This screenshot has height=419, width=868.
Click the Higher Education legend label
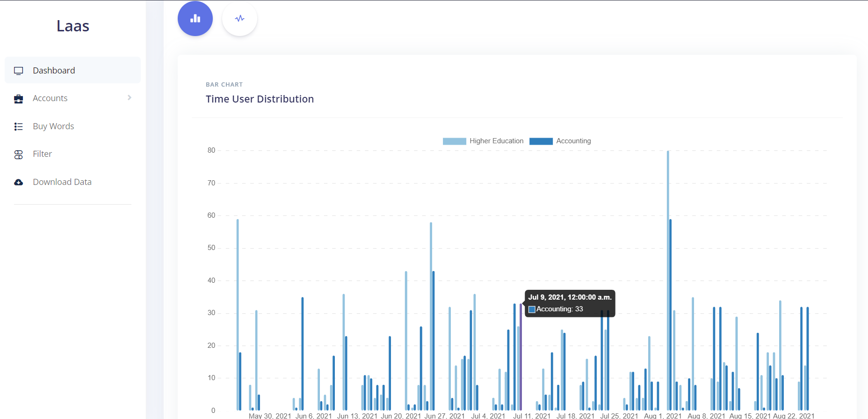point(497,141)
